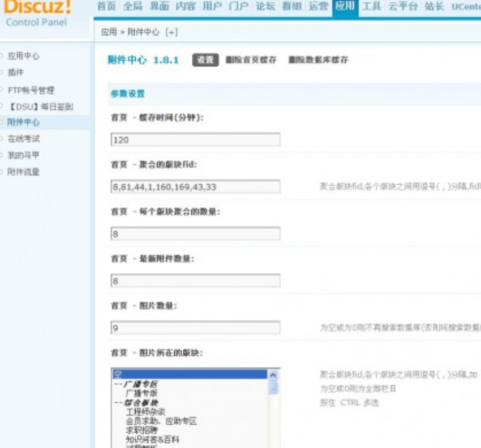Switch to the 云平台 navigation tab

pos(403,6)
